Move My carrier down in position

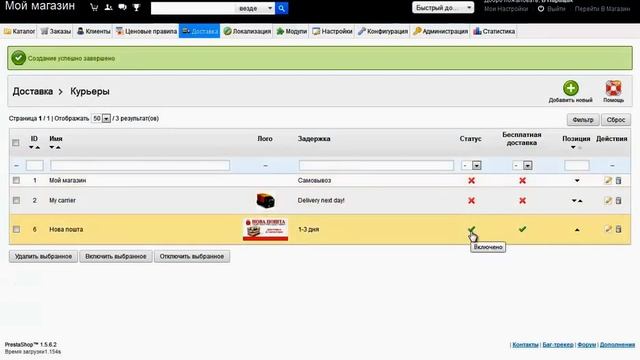tap(574, 200)
